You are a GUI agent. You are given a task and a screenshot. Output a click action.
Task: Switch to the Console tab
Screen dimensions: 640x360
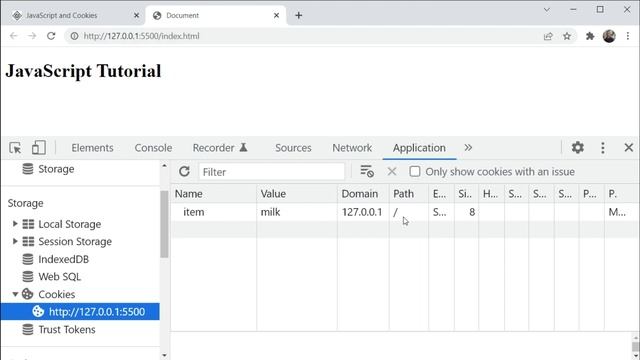[x=153, y=148]
